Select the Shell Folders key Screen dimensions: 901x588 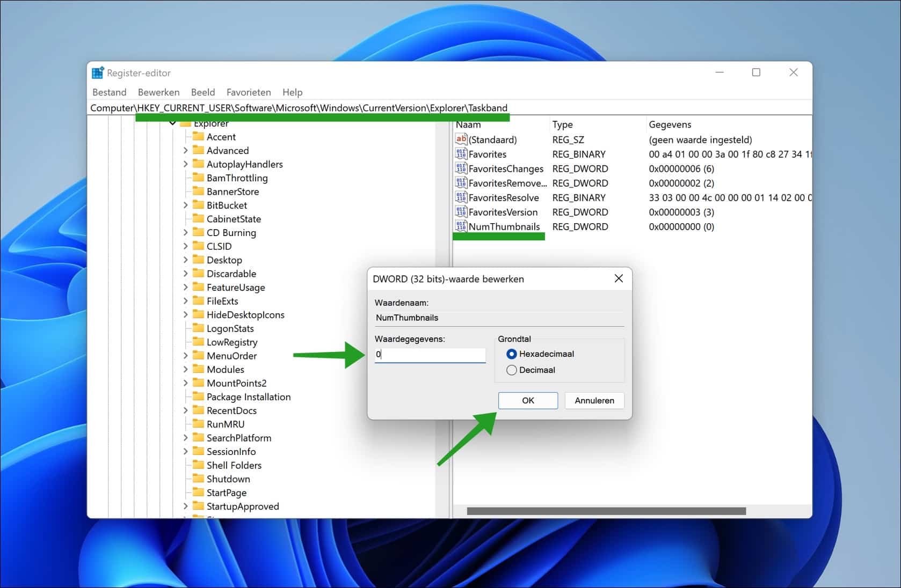click(x=234, y=465)
